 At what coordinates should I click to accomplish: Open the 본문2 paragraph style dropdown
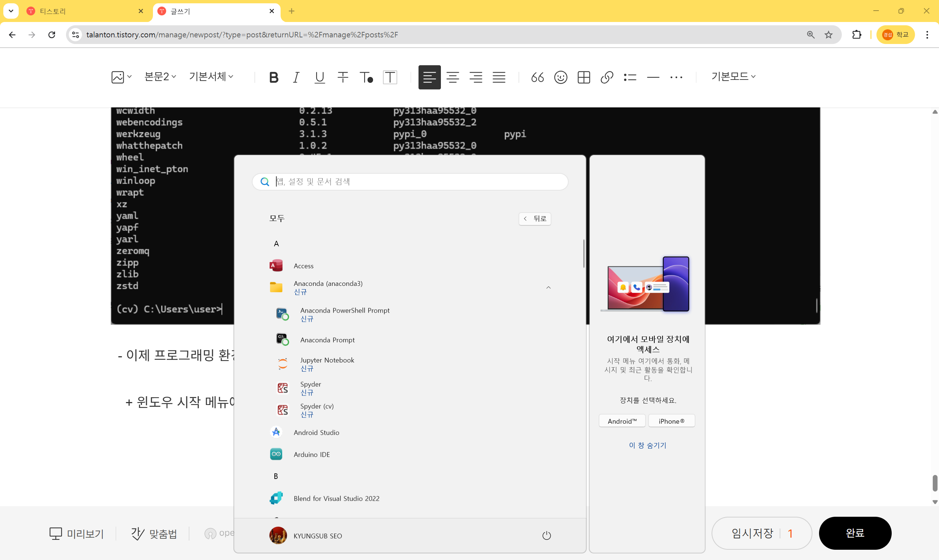pyautogui.click(x=160, y=77)
